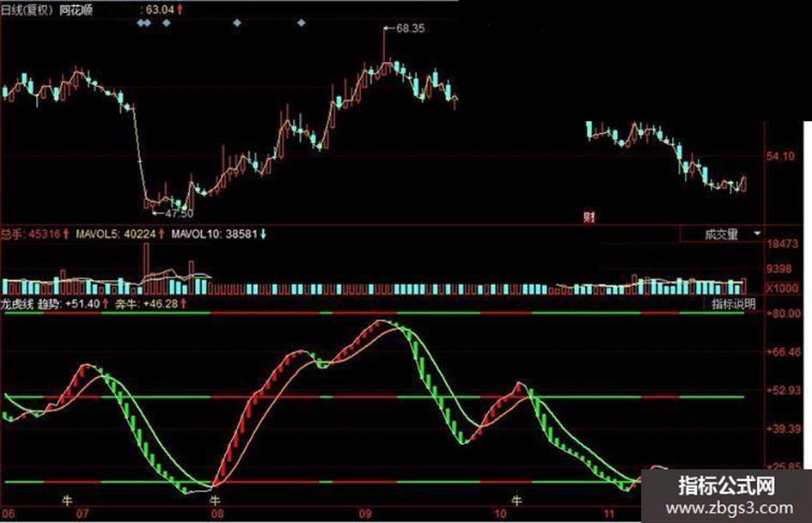812x523 pixels.
Task: Click the 指标说明 button
Action: pyautogui.click(x=733, y=304)
